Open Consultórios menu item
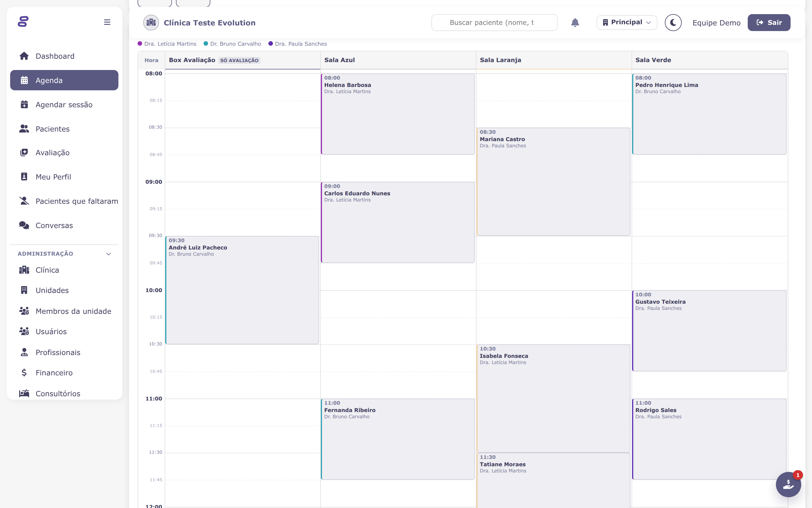The height and width of the screenshot is (508, 812). (64, 393)
